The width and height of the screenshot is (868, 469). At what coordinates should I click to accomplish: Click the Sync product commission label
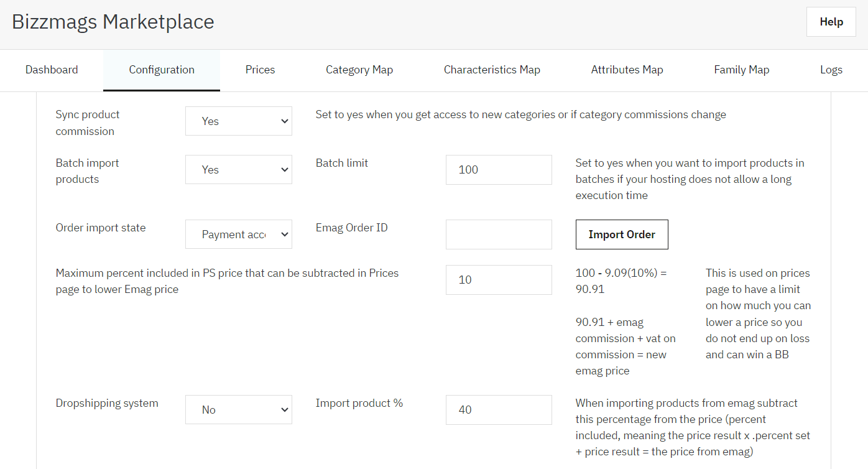click(x=88, y=123)
